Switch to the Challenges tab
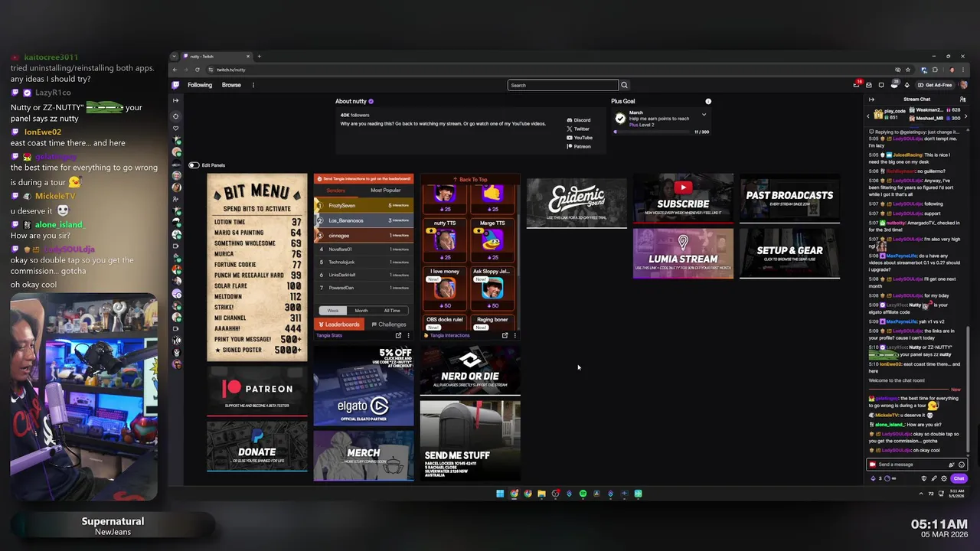The width and height of the screenshot is (980, 551). (x=387, y=324)
